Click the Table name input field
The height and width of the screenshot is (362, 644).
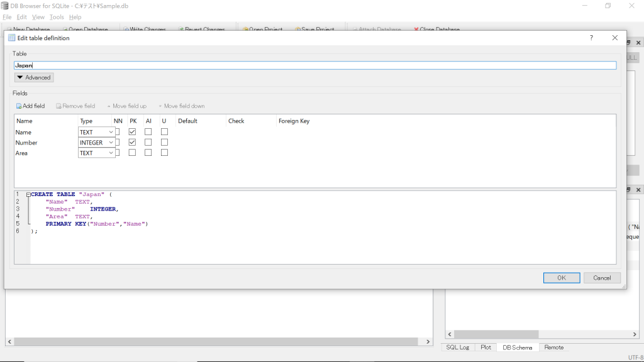pyautogui.click(x=315, y=65)
